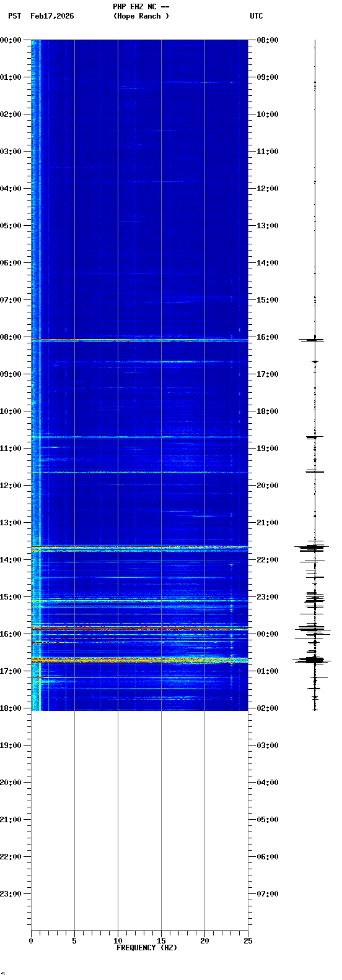The height and width of the screenshot is (980, 342).
Task: Click the '06:00' UTC time label
Action: (x=268, y=857)
